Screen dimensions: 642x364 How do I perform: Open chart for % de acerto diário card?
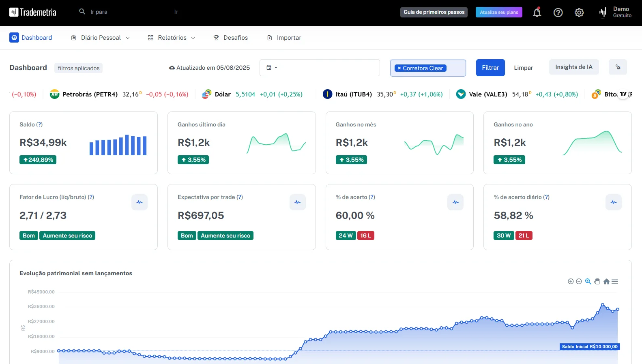point(614,202)
